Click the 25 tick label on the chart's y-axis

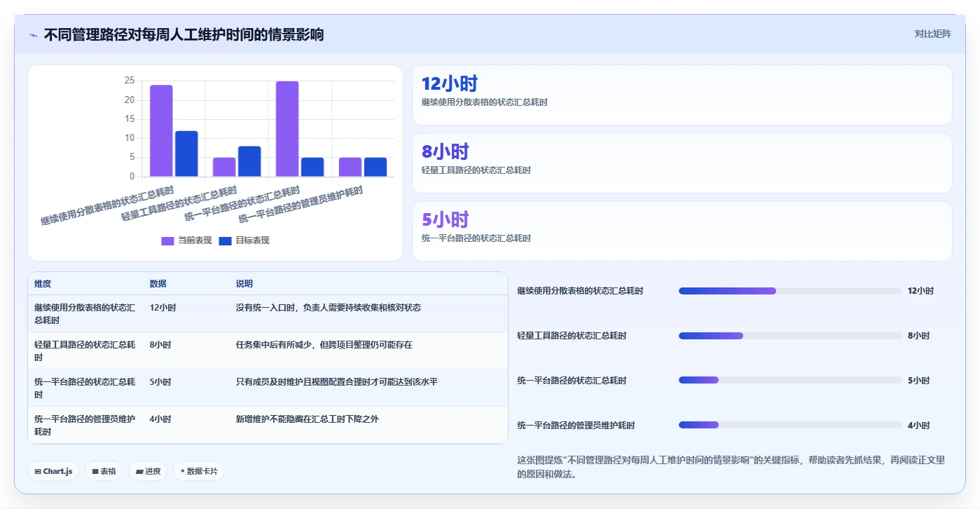pyautogui.click(x=129, y=81)
